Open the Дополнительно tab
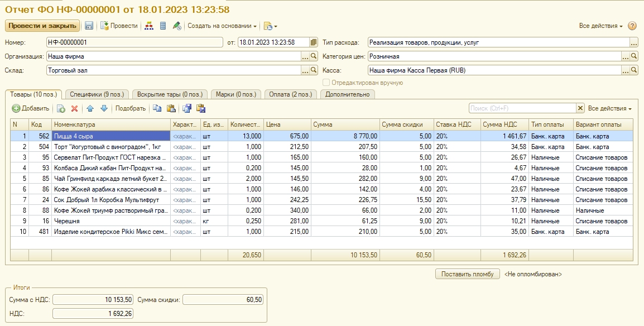This screenshot has height=326, width=644. pos(348,94)
